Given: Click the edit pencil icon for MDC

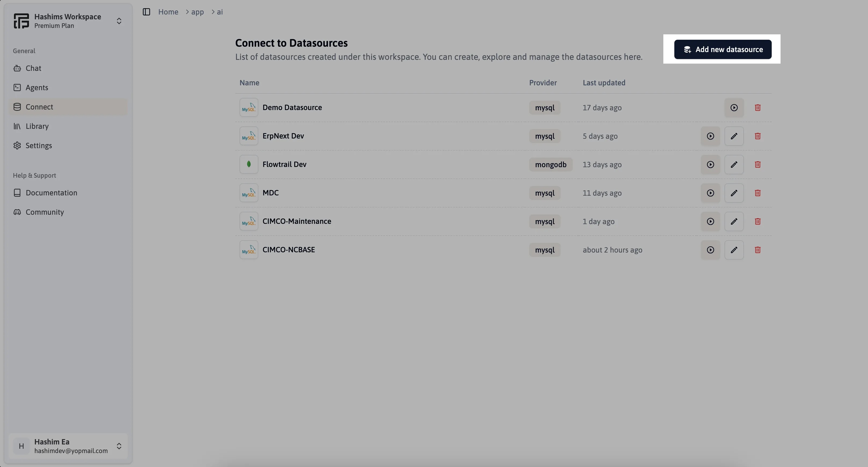Looking at the screenshot, I should coord(734,193).
